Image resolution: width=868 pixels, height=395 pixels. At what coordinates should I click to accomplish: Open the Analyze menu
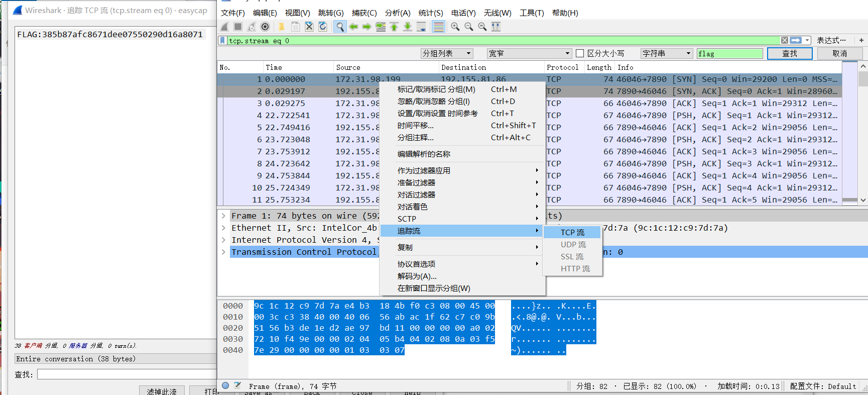(x=398, y=13)
